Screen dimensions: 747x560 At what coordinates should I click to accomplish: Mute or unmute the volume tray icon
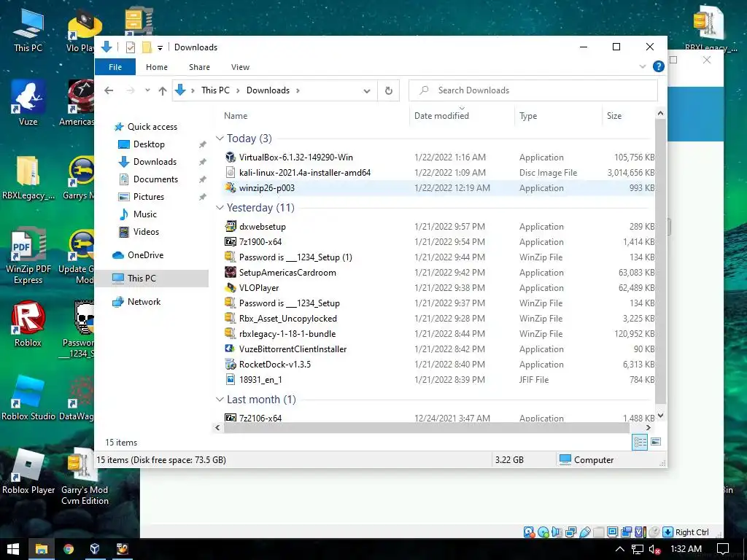coord(654,549)
